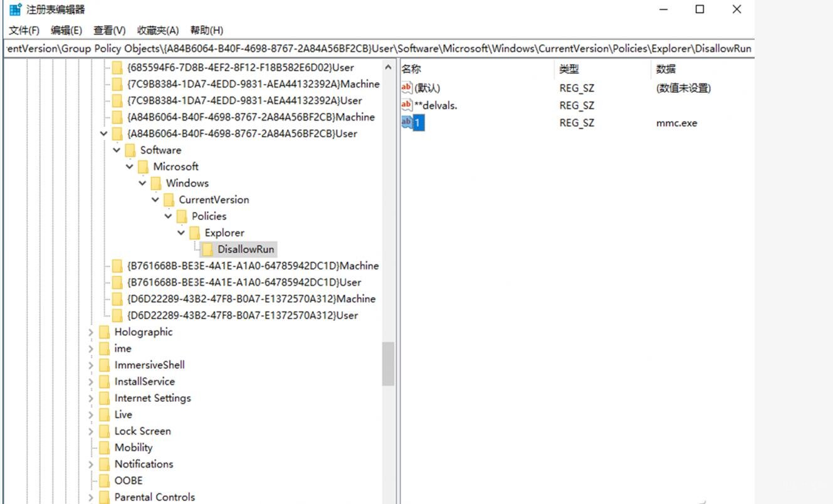Image resolution: width=833 pixels, height=504 pixels.
Task: Open the 文件(F) menu
Action: pyautogui.click(x=24, y=30)
